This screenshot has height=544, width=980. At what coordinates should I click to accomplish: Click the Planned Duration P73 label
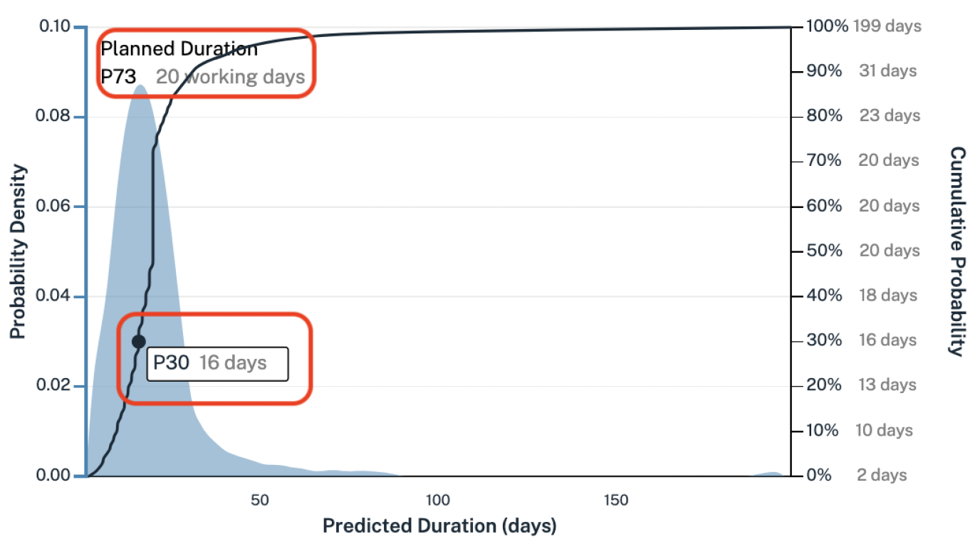pyautogui.click(x=179, y=63)
